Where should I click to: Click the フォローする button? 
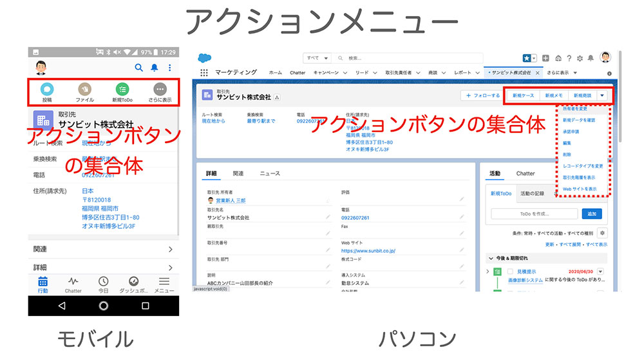(x=482, y=95)
